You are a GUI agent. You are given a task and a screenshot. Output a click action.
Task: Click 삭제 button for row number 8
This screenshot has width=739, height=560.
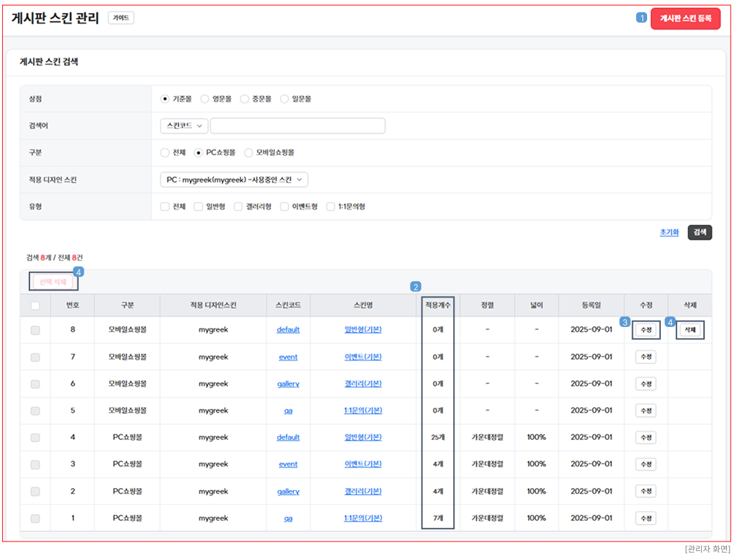[690, 330]
